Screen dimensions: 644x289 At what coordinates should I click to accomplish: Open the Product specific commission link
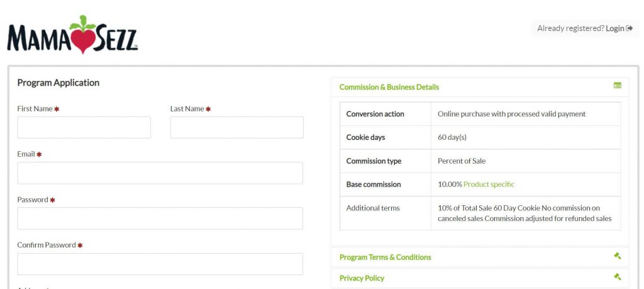point(489,184)
